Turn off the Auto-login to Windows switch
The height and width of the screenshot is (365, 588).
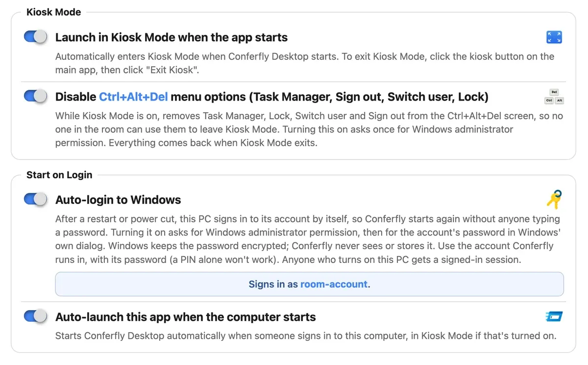(36, 199)
